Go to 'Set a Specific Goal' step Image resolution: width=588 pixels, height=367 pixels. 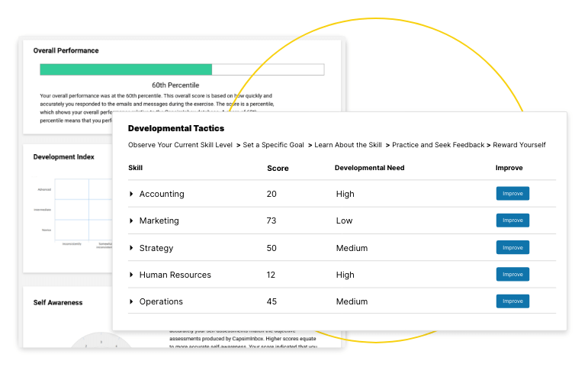coord(274,145)
